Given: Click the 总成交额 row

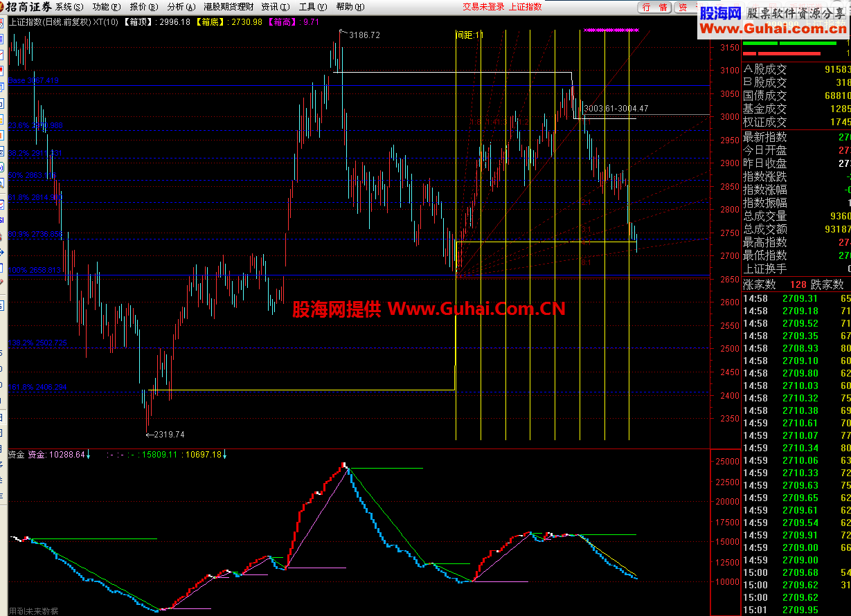Looking at the screenshot, I should [796, 229].
